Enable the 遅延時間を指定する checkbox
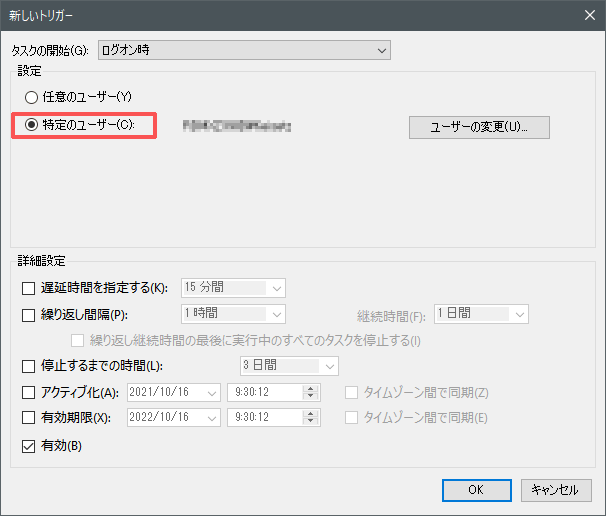Viewport: 606px width, 516px height. pyautogui.click(x=28, y=288)
